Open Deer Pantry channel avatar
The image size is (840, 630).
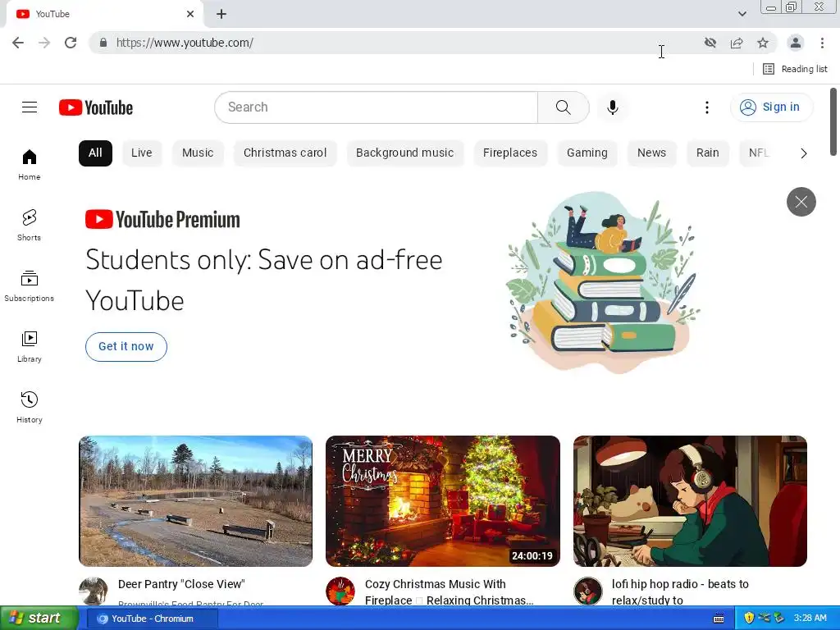94,591
